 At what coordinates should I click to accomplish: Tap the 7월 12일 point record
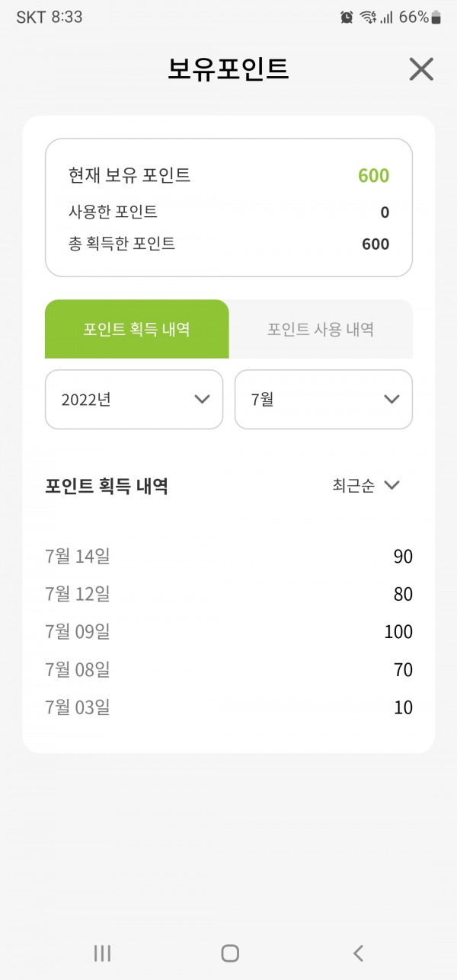click(228, 594)
